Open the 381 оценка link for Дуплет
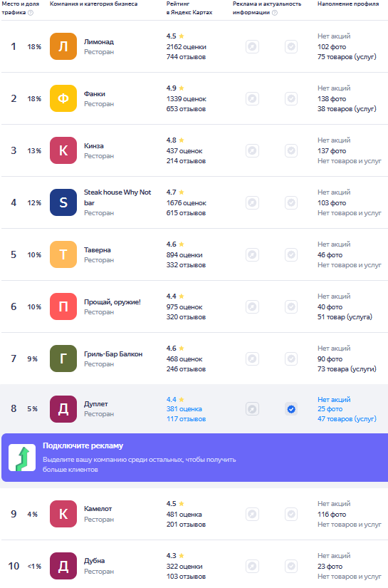The width and height of the screenshot is (388, 588). coord(184,409)
